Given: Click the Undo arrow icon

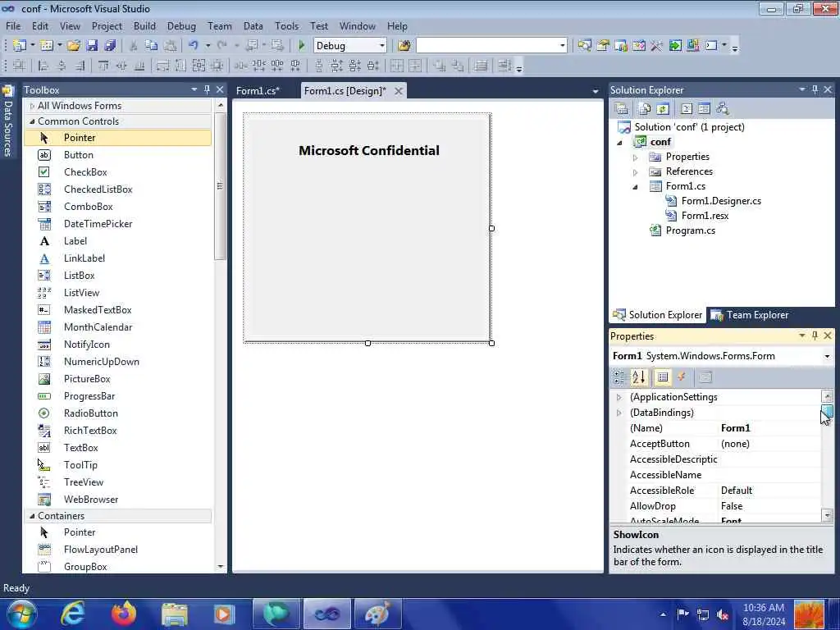Looking at the screenshot, I should (x=194, y=46).
